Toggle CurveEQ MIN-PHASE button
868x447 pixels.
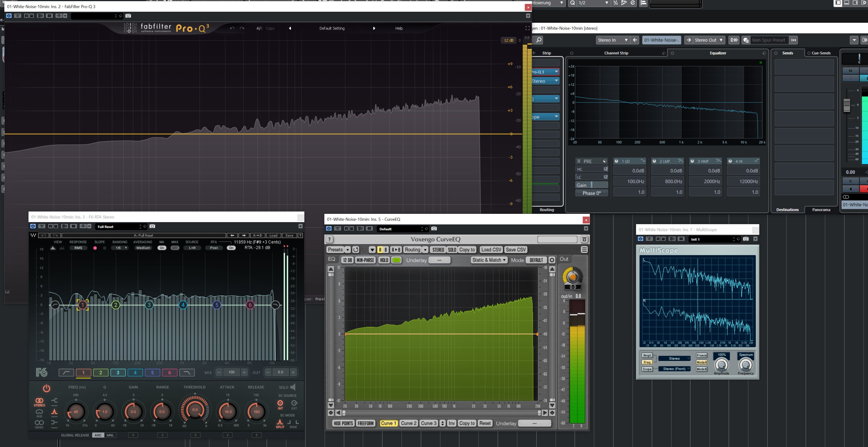coord(365,260)
